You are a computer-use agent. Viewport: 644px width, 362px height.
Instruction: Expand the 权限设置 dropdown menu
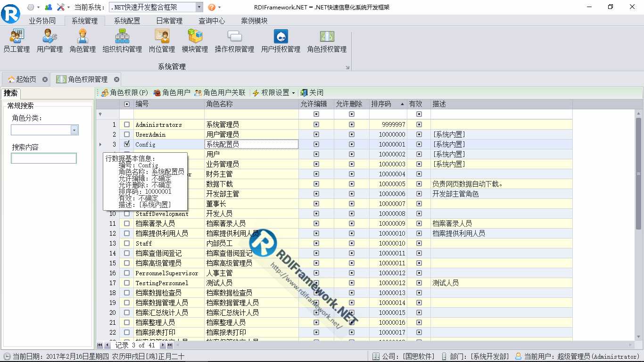coord(293,93)
